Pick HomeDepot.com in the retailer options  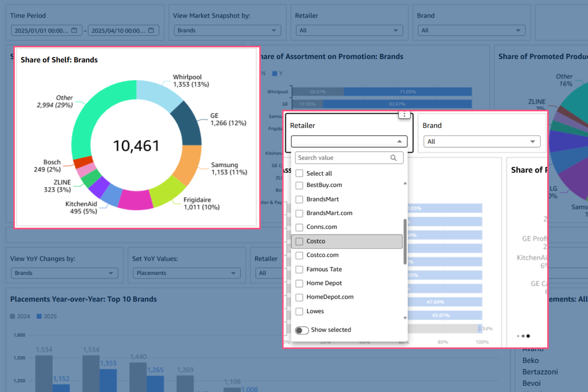330,297
